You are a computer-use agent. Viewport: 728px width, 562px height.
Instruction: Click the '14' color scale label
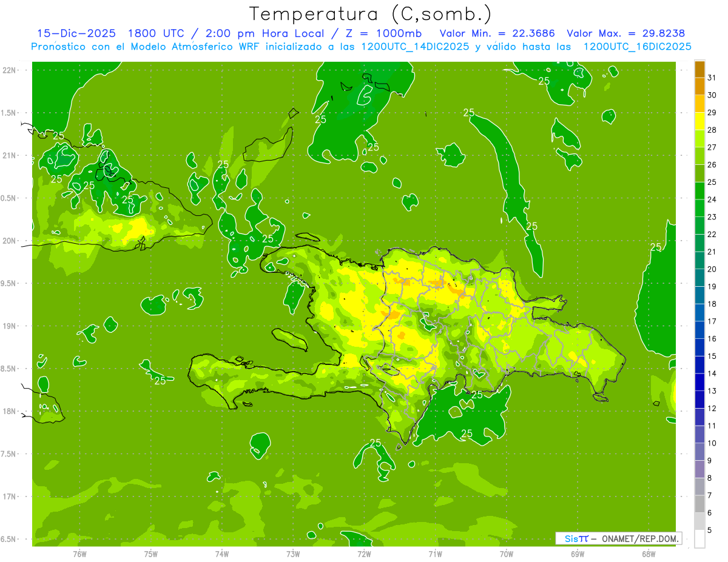712,373
